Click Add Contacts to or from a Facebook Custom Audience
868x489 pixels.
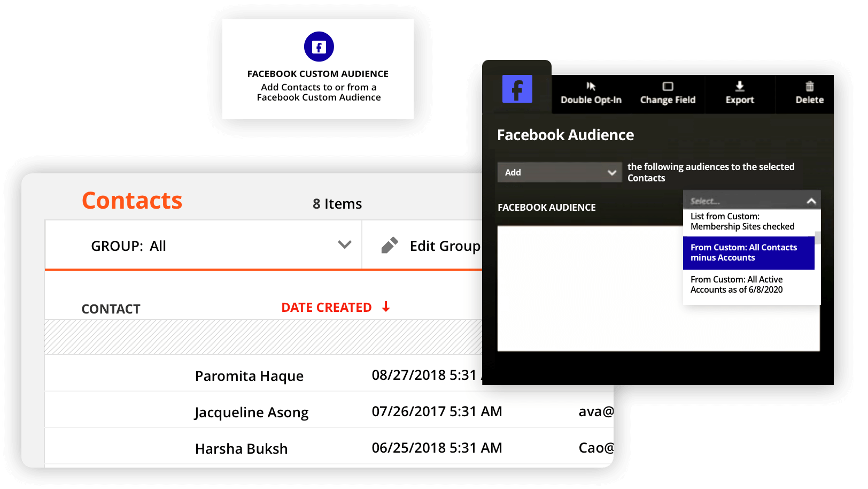[318, 92]
